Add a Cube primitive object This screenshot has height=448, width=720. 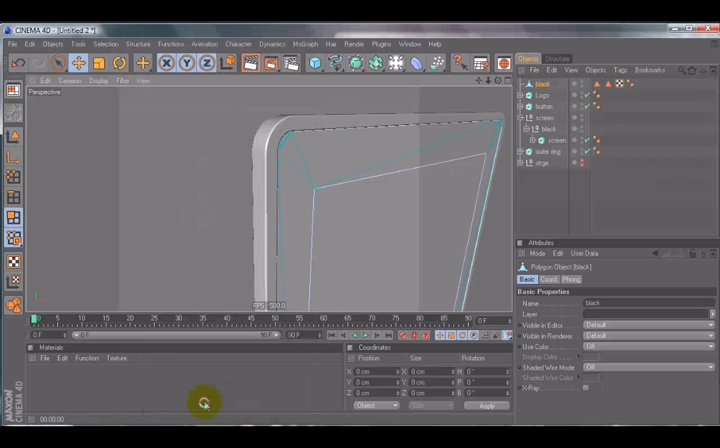[315, 63]
